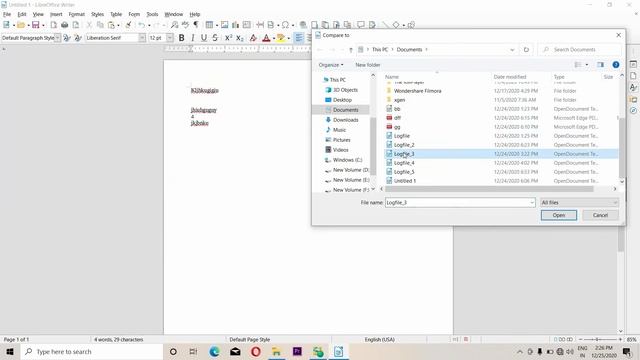The width and height of the screenshot is (640, 360).
Task: Click the Align Left icon
Action: click(x=299, y=38)
